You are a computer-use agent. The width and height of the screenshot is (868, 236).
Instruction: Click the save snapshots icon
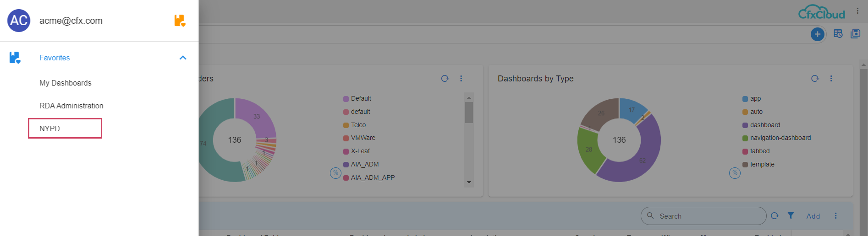pyautogui.click(x=855, y=34)
